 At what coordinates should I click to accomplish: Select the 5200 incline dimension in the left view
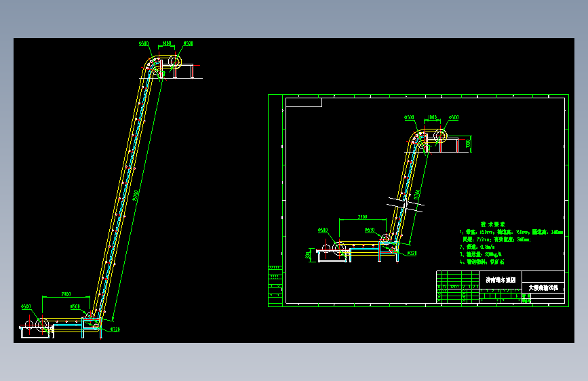(136, 195)
